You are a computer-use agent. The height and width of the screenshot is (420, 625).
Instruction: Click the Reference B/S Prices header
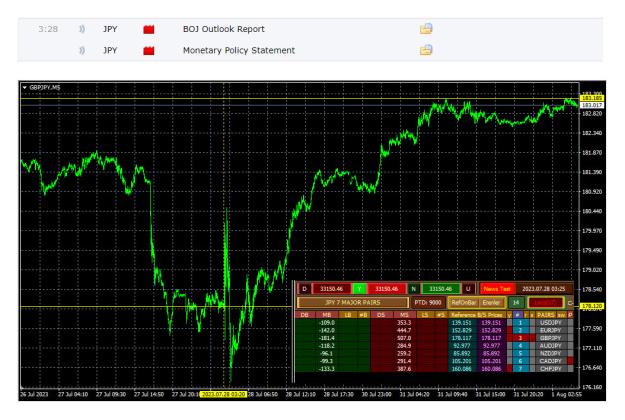point(477,315)
